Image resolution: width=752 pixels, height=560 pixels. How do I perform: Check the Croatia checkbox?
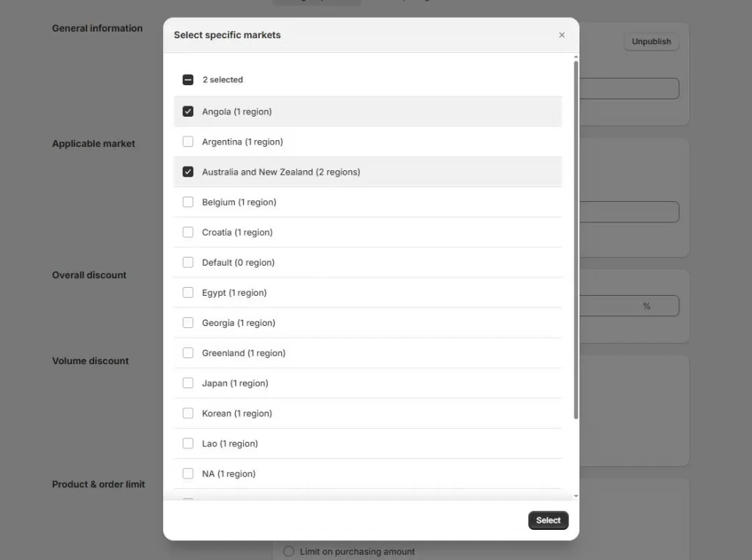188,231
